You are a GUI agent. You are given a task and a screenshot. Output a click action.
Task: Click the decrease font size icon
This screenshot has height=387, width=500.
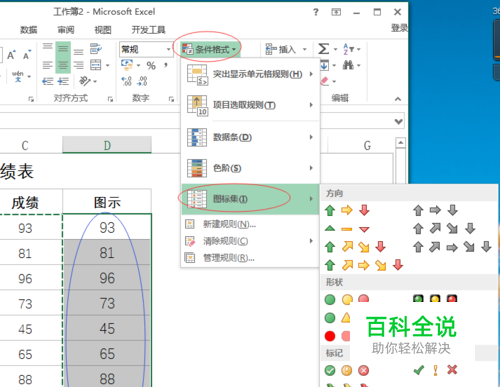[x=27, y=55]
